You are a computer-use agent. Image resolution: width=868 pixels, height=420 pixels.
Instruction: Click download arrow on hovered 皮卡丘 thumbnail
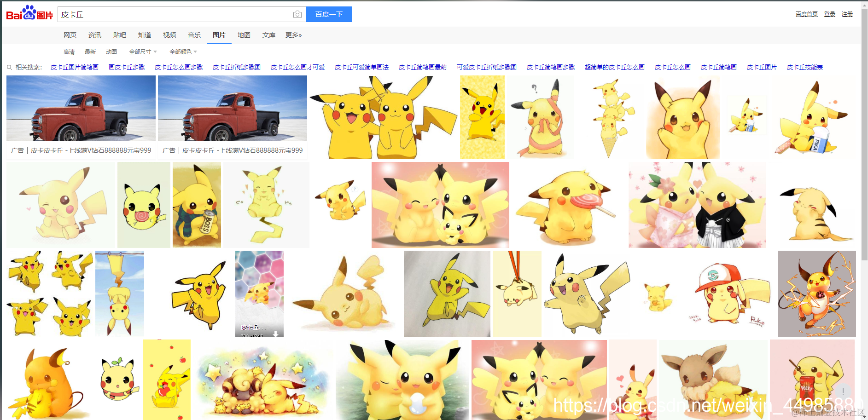275,334
